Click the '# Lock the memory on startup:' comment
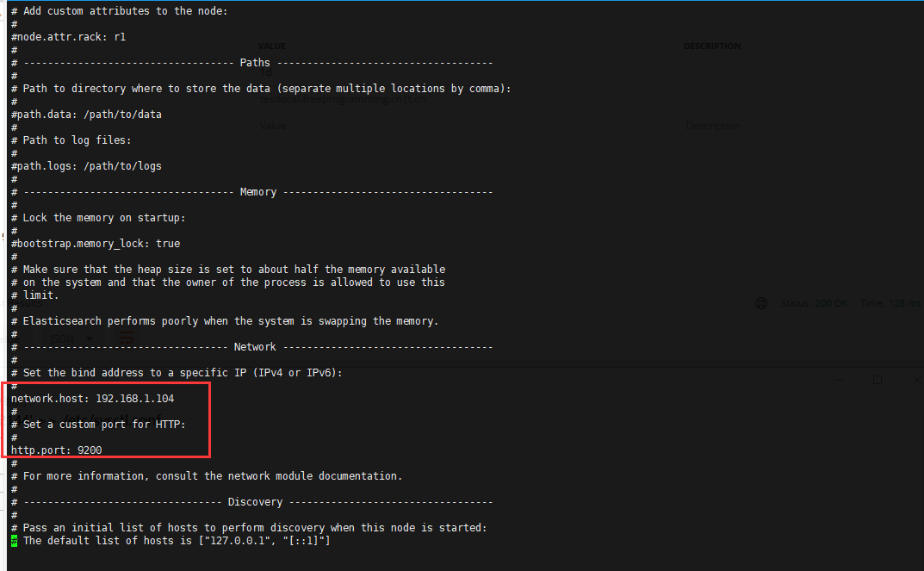 click(98, 218)
